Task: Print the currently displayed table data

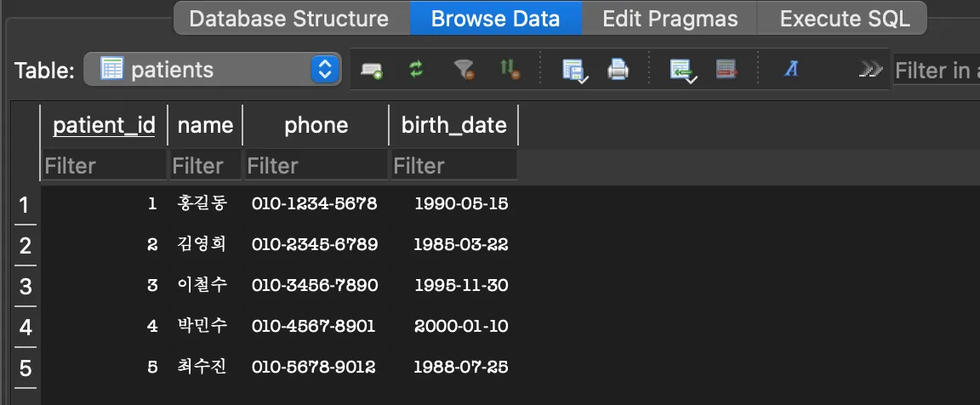Action: point(618,70)
